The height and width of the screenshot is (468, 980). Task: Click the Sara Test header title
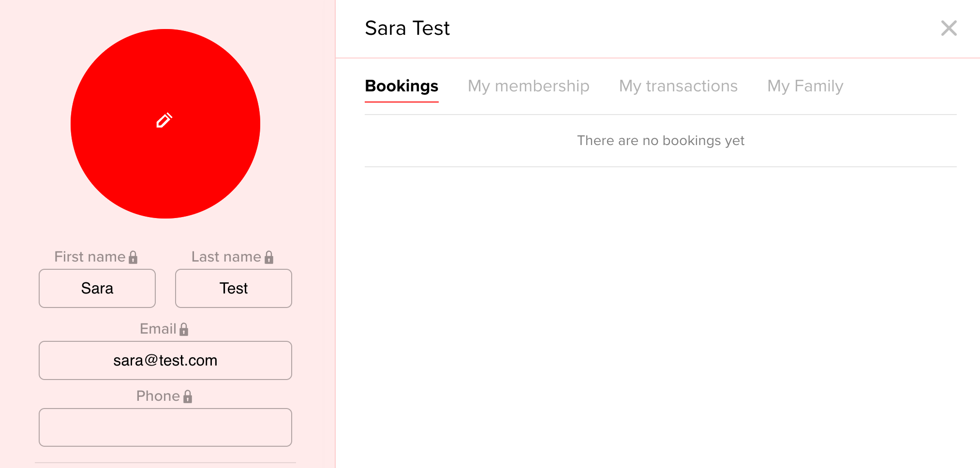pyautogui.click(x=407, y=28)
